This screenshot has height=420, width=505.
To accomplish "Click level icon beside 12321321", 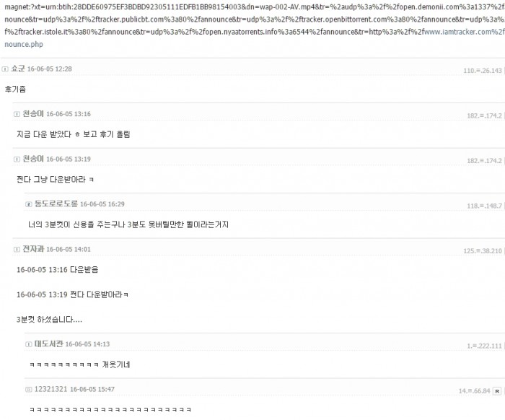I will (x=29, y=390).
